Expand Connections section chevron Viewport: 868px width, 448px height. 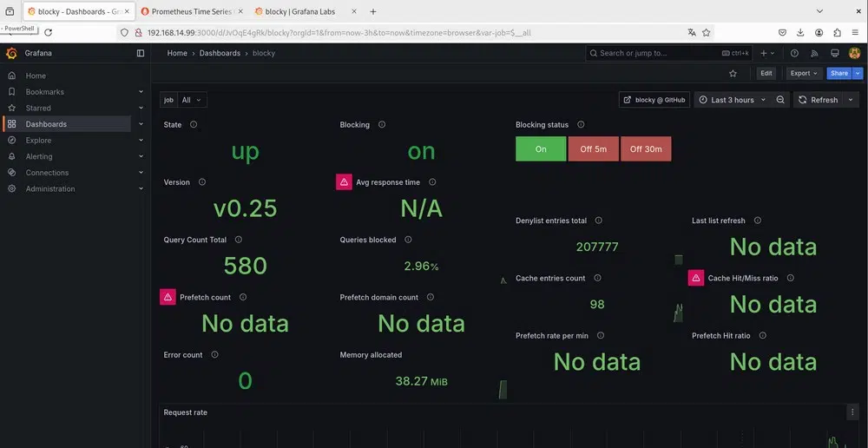[x=141, y=172]
